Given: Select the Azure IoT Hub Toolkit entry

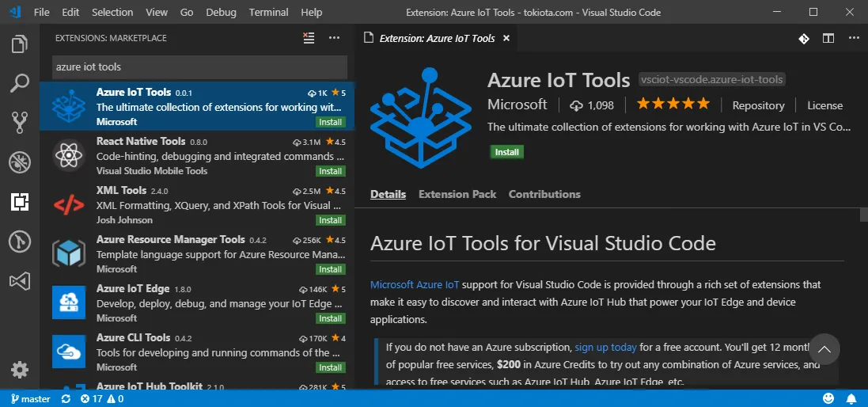Looking at the screenshot, I should click(x=197, y=386).
